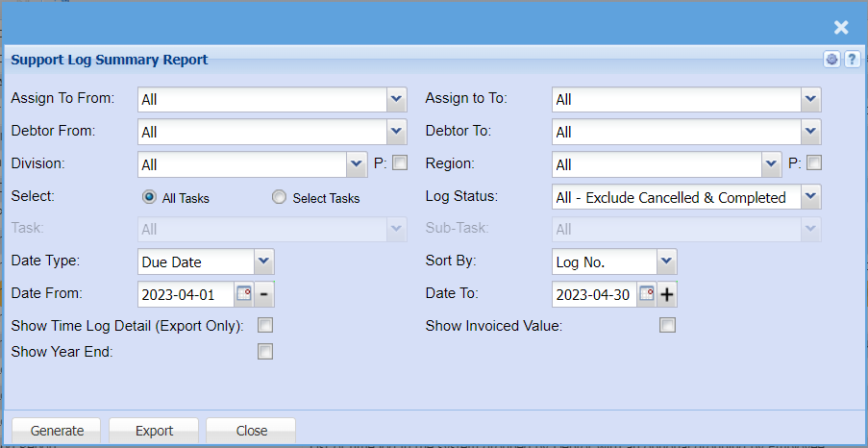Viewport: 868px width, 448px height.
Task: Expand the Date Type dropdown
Action: pyautogui.click(x=263, y=261)
